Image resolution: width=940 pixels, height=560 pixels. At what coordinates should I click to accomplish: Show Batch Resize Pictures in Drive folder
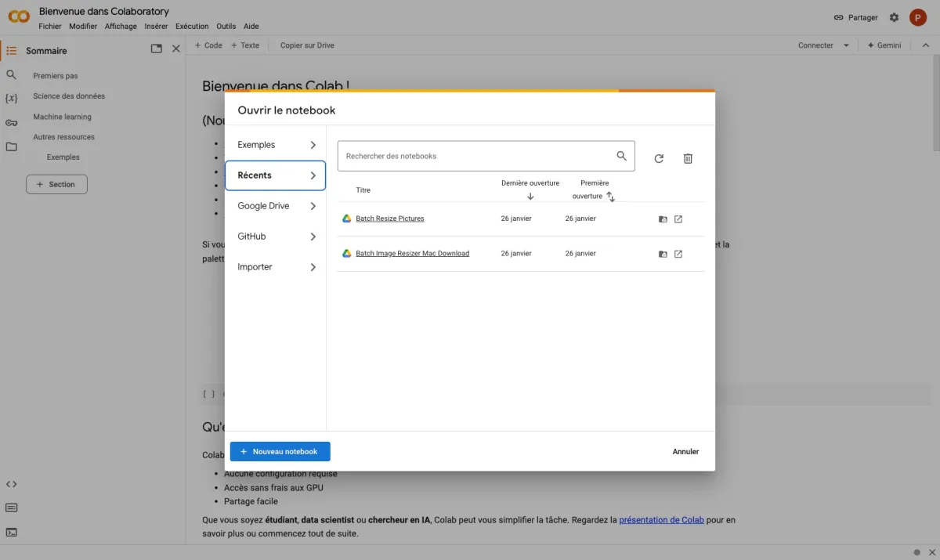point(663,219)
